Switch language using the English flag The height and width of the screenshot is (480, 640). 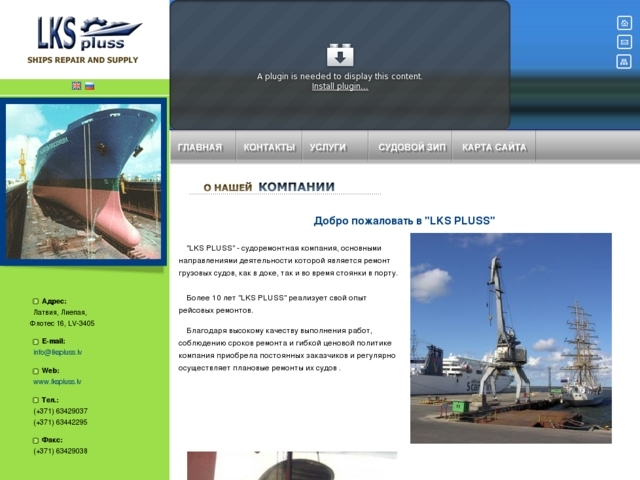(x=76, y=86)
